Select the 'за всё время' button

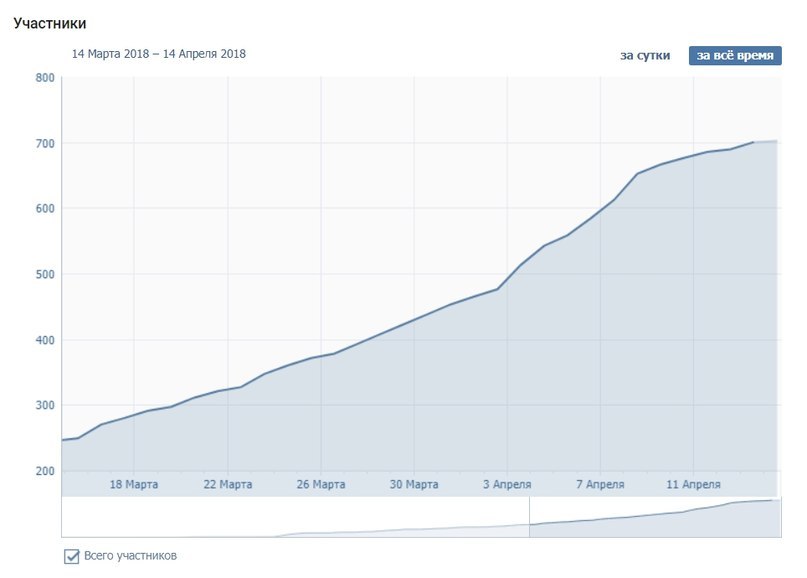[735, 56]
